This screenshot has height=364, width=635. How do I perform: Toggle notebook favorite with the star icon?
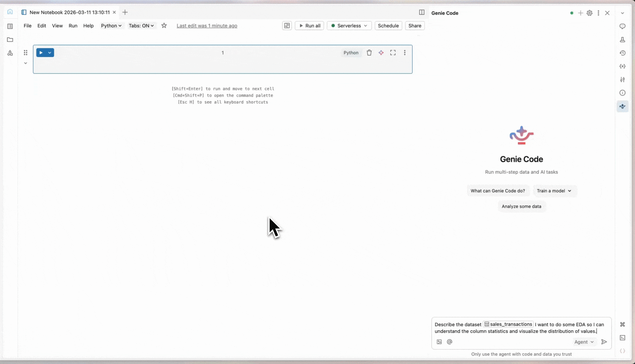pyautogui.click(x=164, y=26)
